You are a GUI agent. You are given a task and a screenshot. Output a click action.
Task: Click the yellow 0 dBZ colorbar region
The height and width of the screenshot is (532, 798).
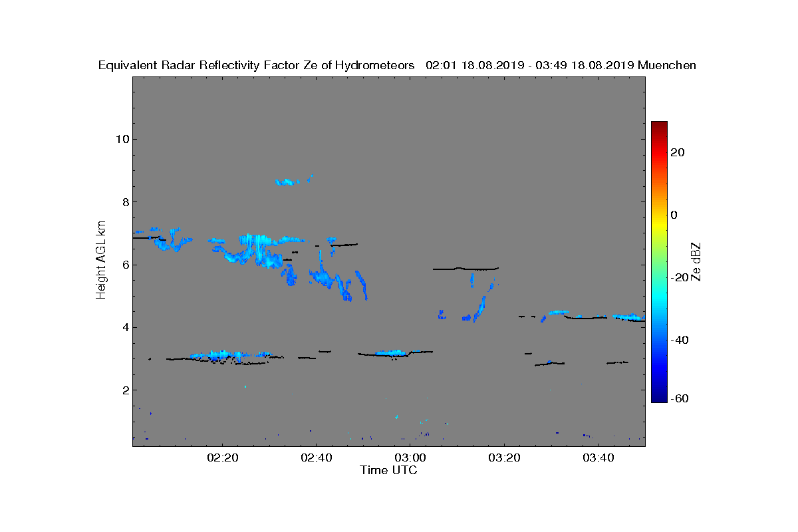click(x=659, y=215)
